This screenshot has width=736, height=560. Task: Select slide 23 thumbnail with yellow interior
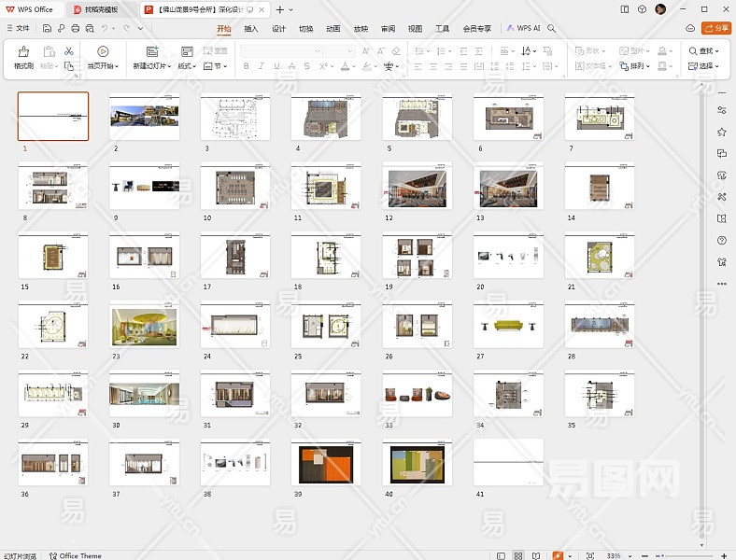pos(144,327)
